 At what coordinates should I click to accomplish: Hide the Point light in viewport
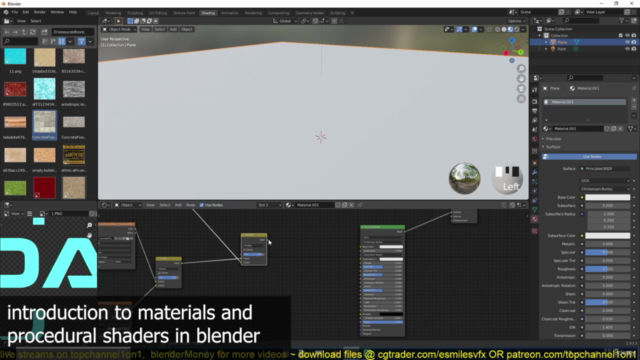627,49
